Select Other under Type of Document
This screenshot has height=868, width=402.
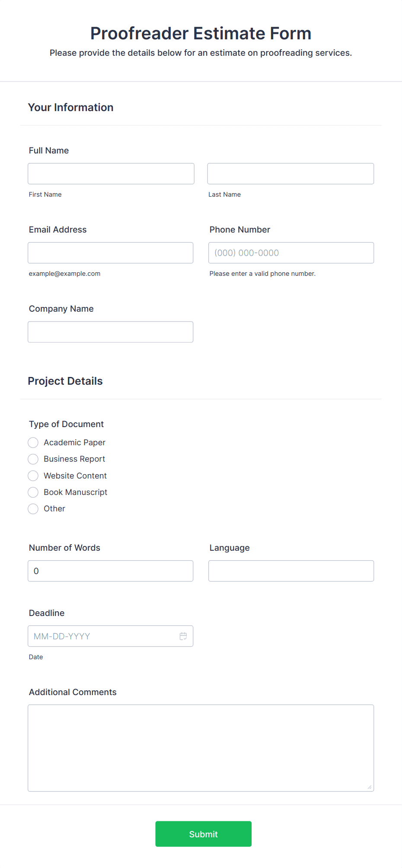click(x=33, y=509)
